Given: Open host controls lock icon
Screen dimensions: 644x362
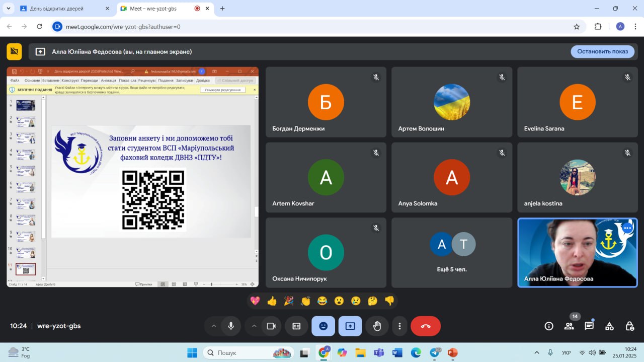Looking at the screenshot, I should (629, 326).
